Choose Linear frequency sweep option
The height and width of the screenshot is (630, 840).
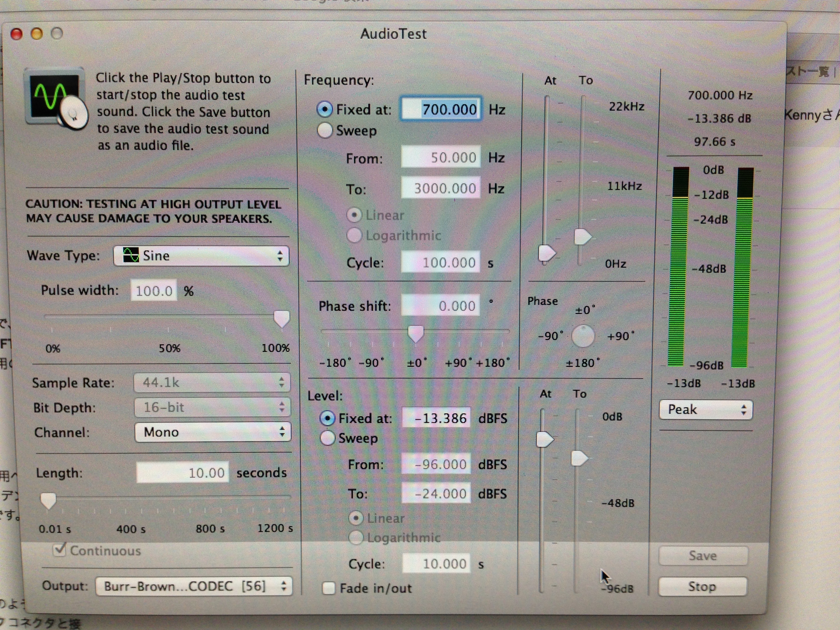(x=354, y=215)
